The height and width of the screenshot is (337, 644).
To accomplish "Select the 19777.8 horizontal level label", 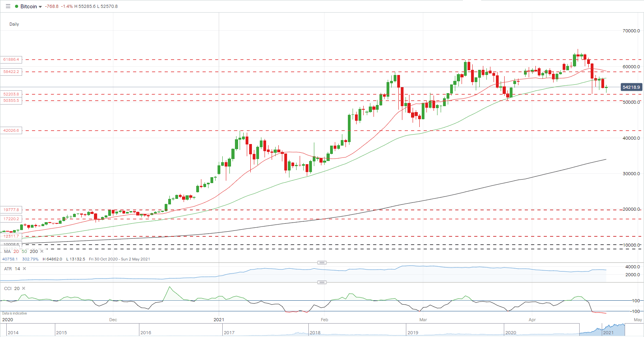I will point(11,210).
